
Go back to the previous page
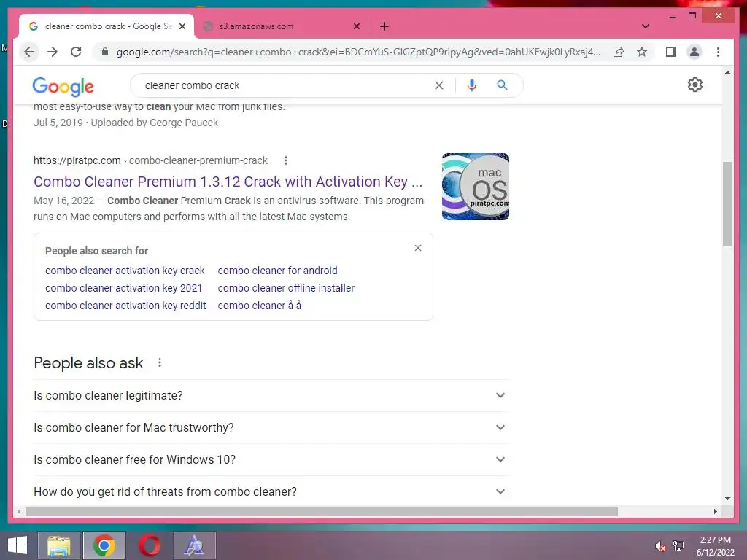29,52
